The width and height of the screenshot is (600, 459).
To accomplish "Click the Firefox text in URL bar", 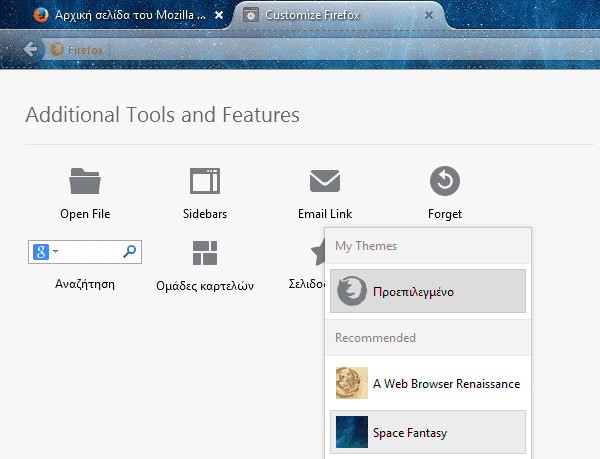I will pos(85,50).
